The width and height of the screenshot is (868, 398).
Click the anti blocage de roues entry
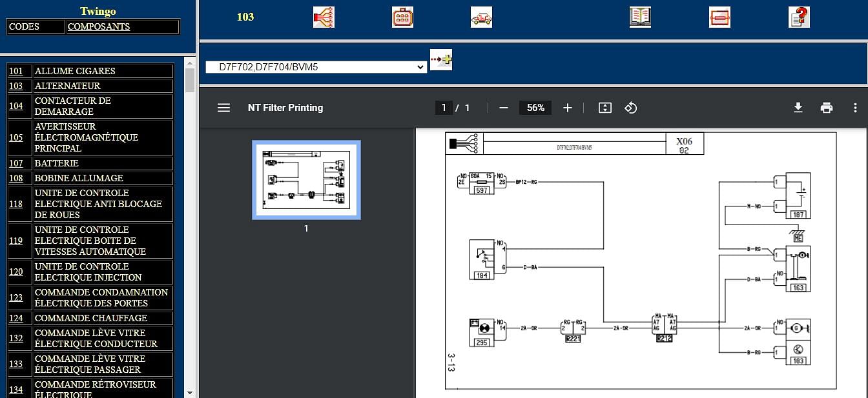[98, 204]
